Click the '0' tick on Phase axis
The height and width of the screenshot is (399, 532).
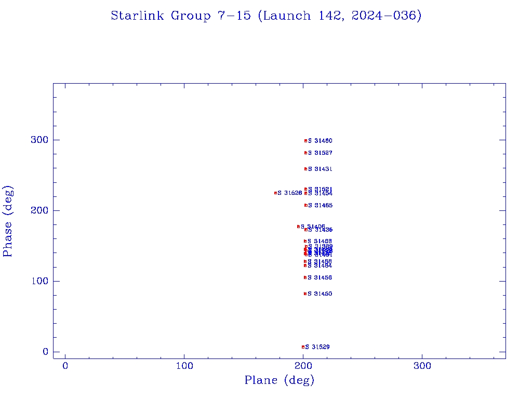click(x=46, y=352)
